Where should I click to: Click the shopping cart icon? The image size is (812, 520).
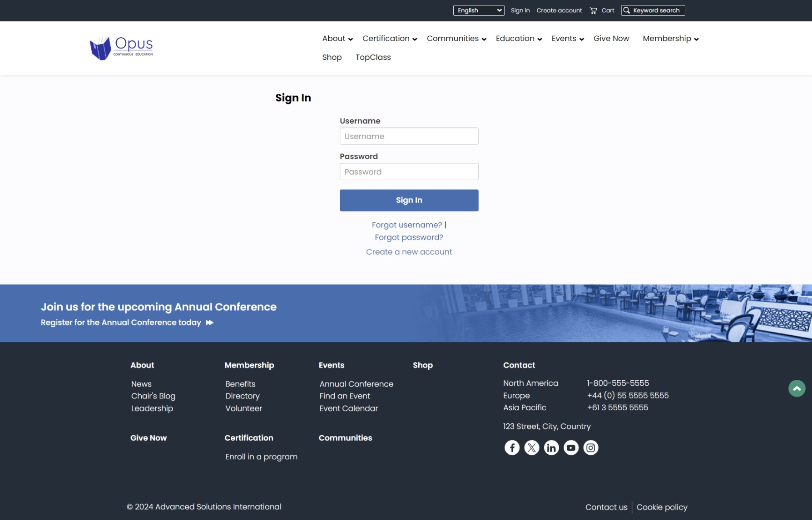click(x=593, y=10)
